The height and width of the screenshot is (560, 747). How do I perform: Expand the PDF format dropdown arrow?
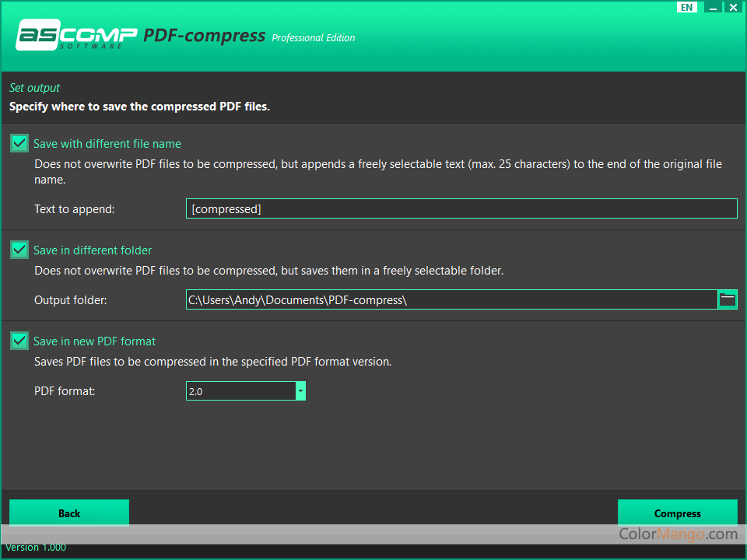tap(300, 391)
